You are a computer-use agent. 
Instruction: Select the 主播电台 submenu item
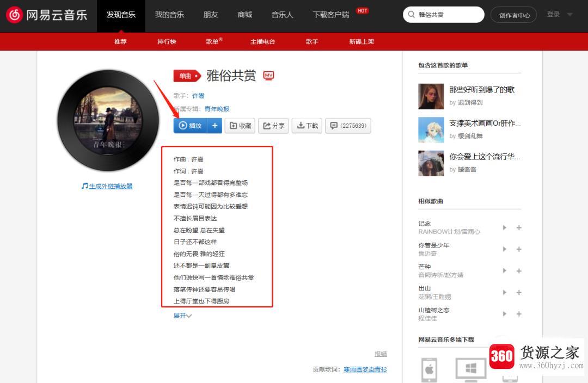point(262,41)
